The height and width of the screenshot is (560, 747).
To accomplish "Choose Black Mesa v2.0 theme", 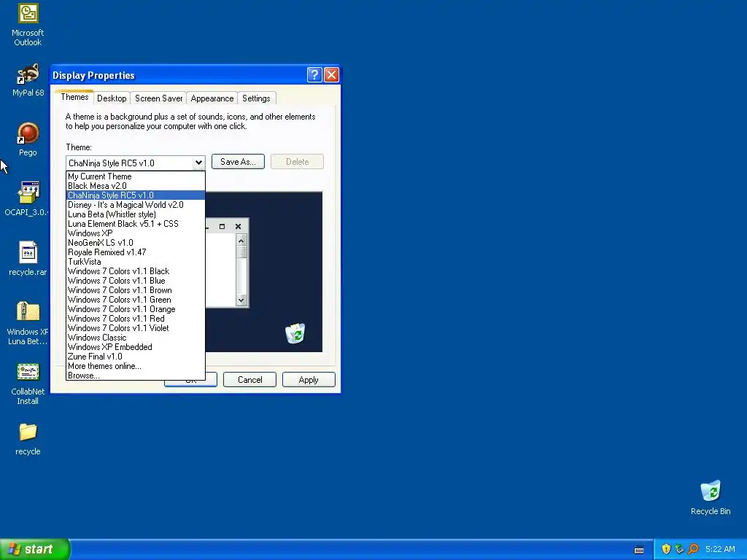I will click(135, 186).
